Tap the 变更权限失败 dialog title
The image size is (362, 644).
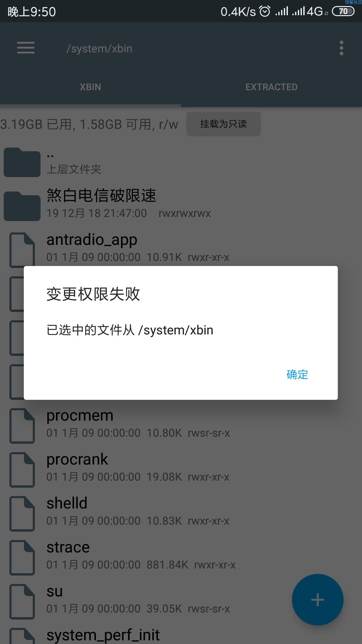[93, 294]
